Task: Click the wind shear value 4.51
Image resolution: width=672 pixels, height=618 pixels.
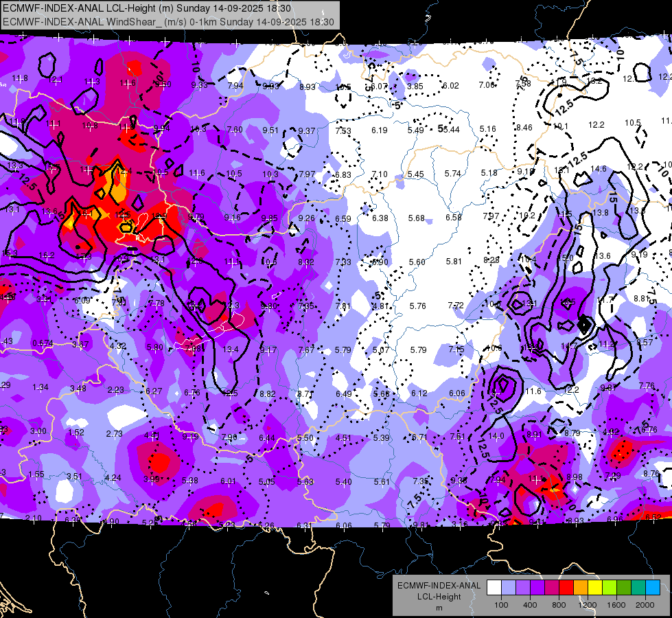Action: (x=343, y=438)
